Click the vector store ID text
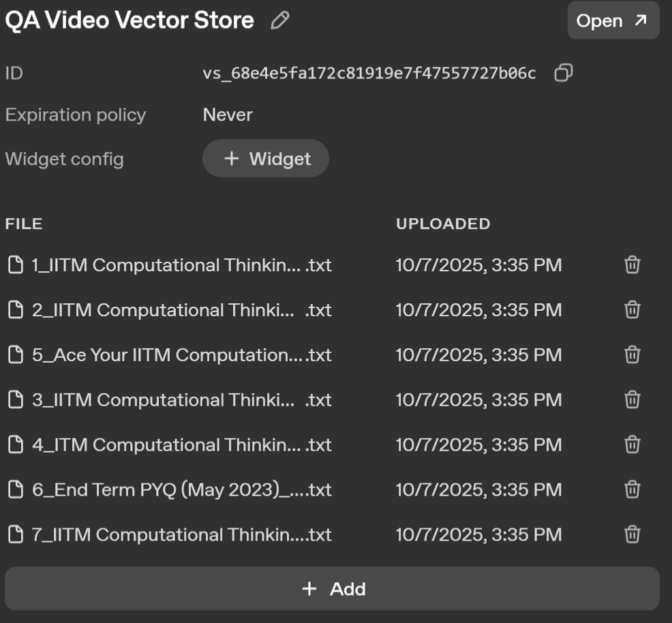 click(369, 73)
